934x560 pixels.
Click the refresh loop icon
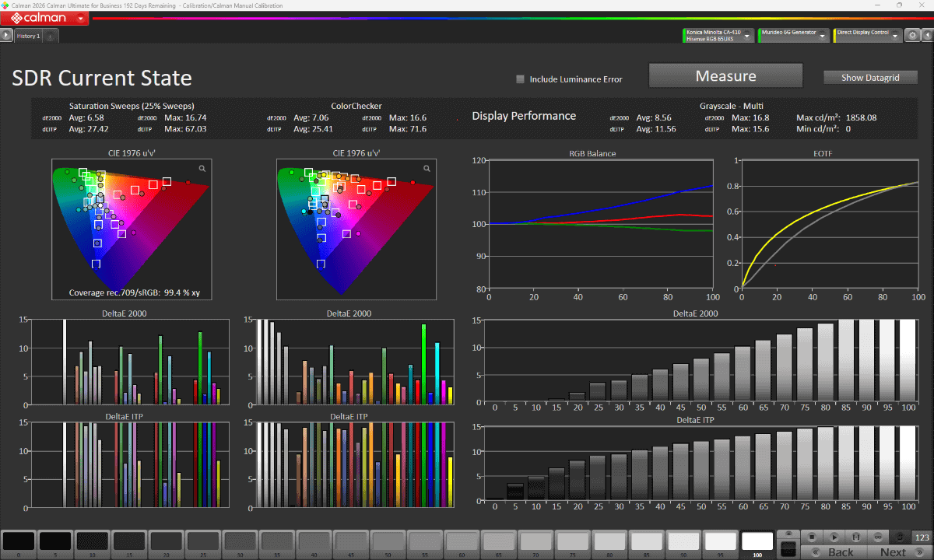[x=901, y=537]
